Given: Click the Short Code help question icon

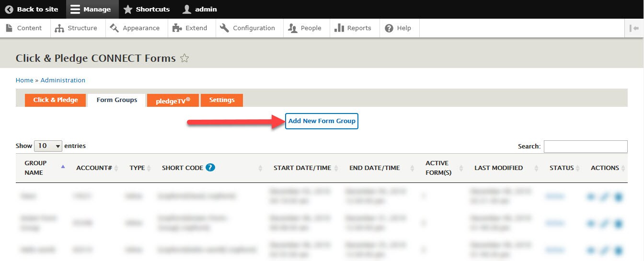Looking at the screenshot, I should [210, 168].
